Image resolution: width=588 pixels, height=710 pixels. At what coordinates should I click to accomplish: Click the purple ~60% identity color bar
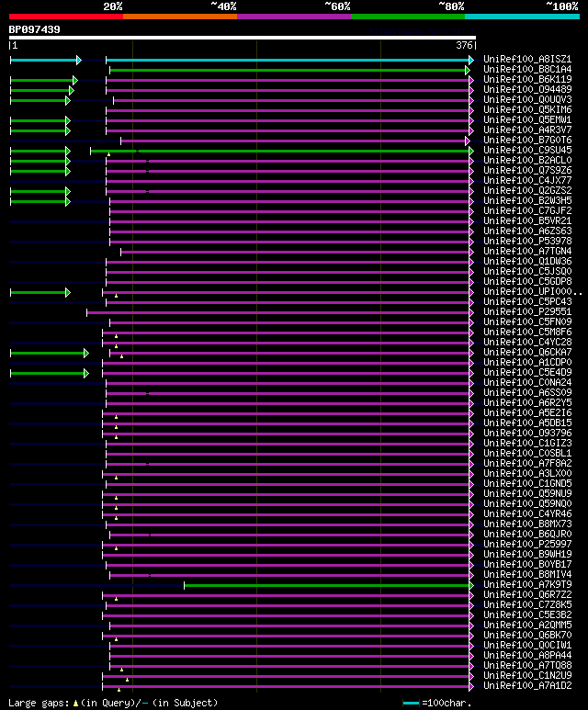294,17
